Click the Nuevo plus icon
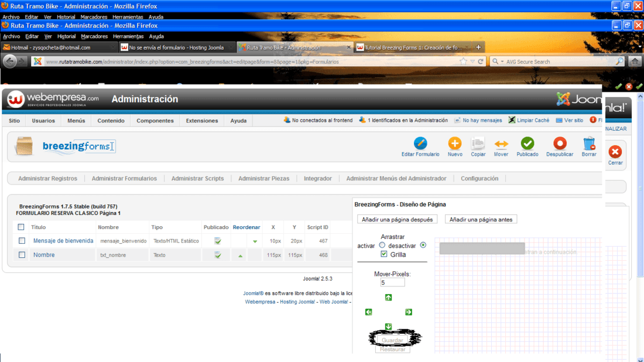The image size is (644, 362). 455,144
